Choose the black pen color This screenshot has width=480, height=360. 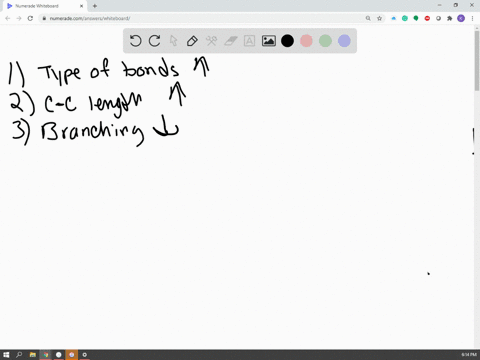pyautogui.click(x=287, y=41)
